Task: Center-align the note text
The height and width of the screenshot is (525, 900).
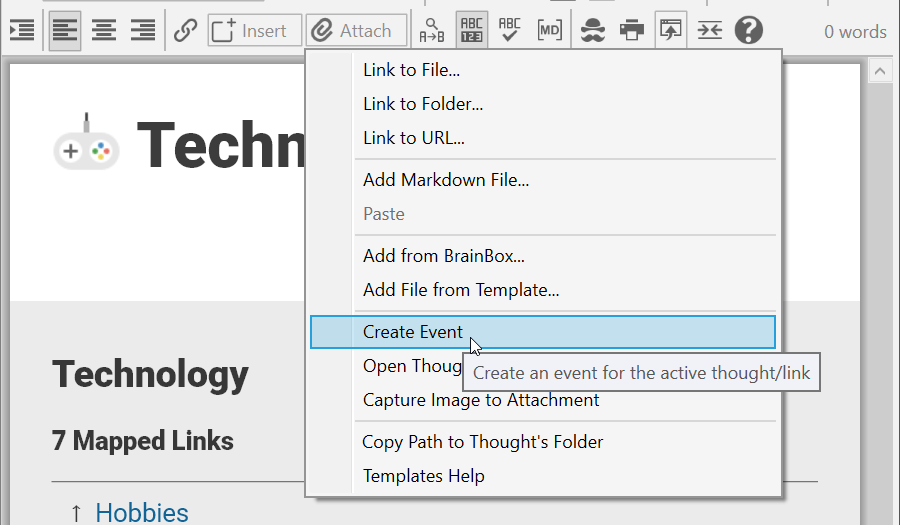Action: [x=104, y=31]
